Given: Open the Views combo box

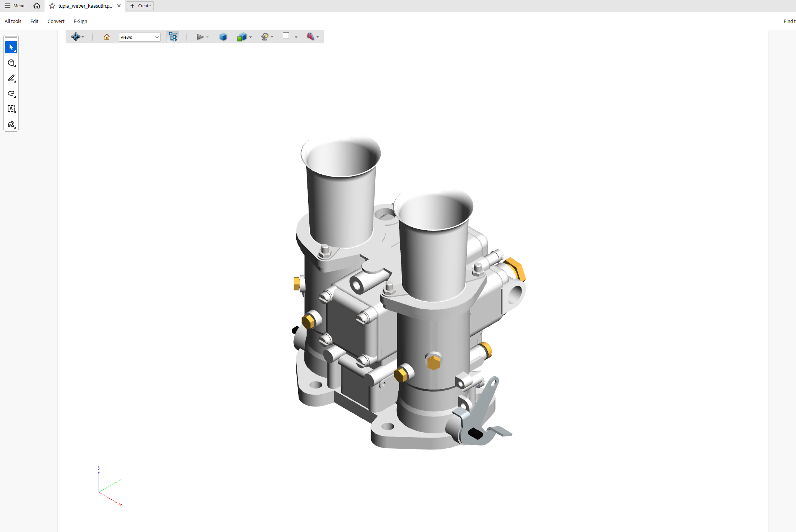Looking at the screenshot, I should 139,37.
